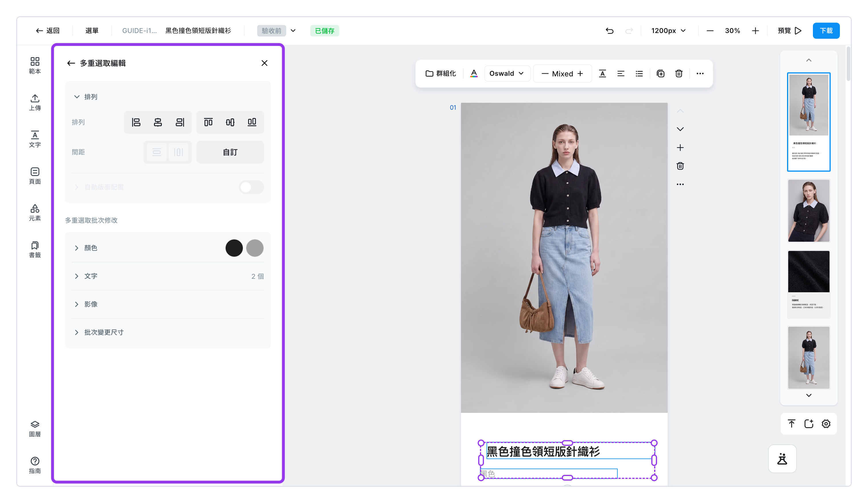This screenshot has width=868, height=503.
Task: Click the blue 下載 download button
Action: [x=826, y=31]
